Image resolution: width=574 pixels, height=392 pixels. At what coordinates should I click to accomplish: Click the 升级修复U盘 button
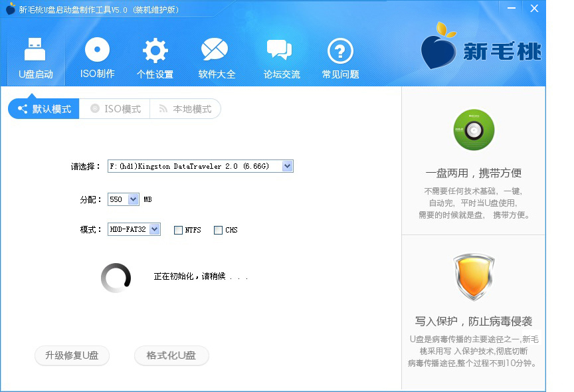[x=72, y=355]
